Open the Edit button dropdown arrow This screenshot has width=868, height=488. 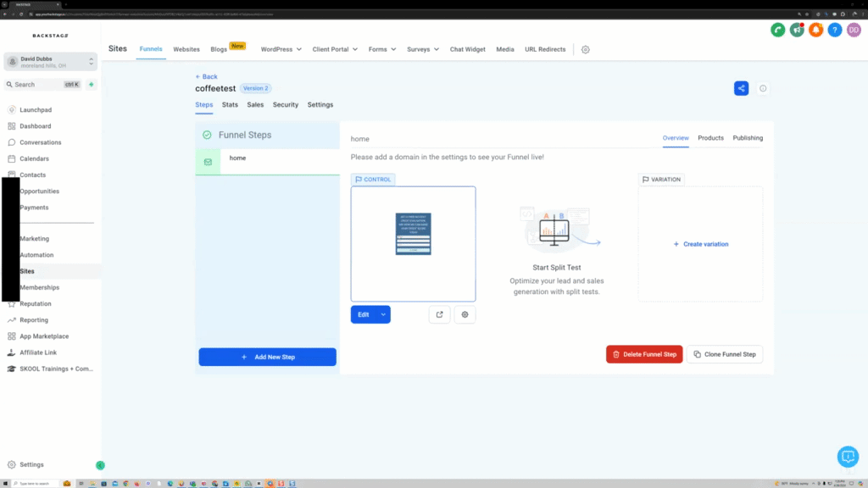(x=382, y=314)
